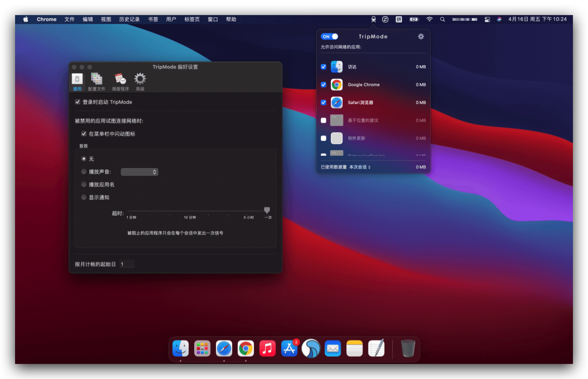Allow 软件更新 network access

point(323,138)
